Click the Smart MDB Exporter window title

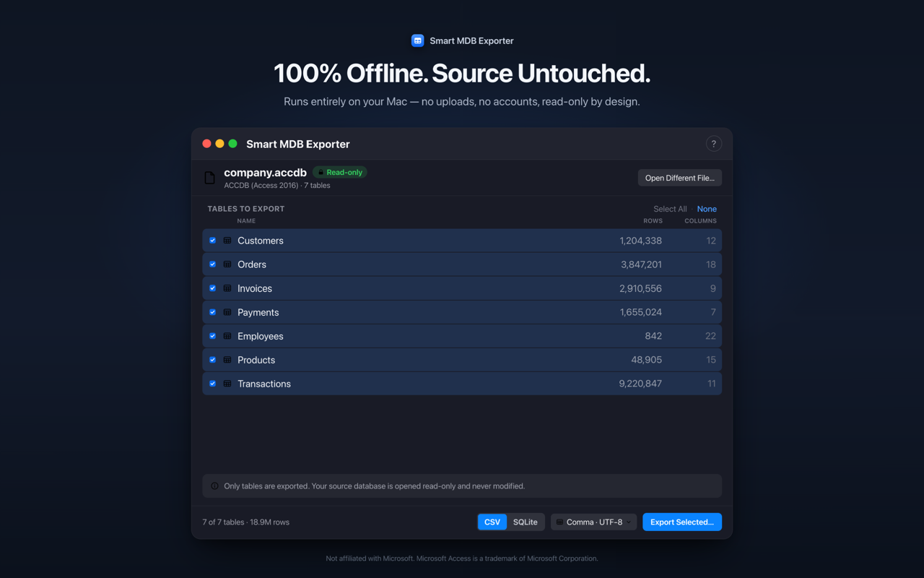297,144
